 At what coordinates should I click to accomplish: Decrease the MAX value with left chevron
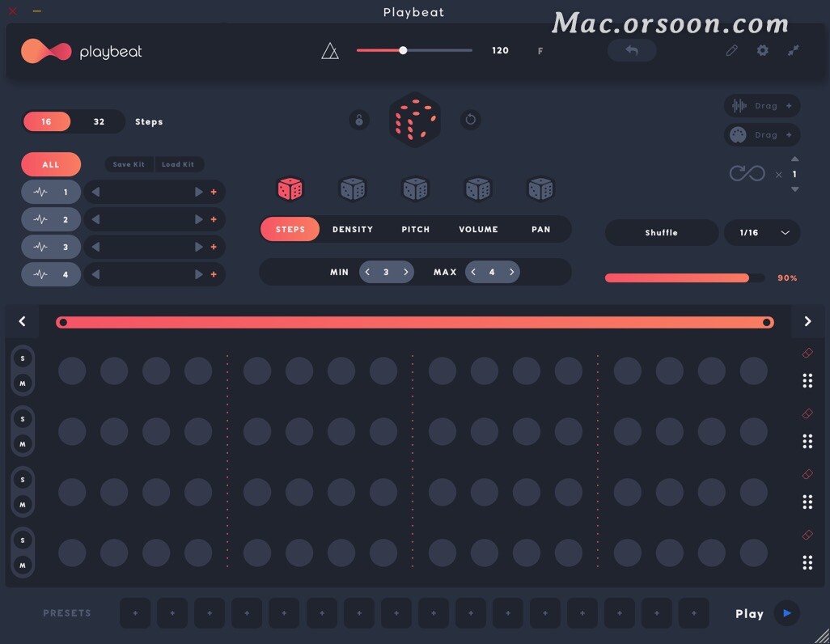(473, 272)
